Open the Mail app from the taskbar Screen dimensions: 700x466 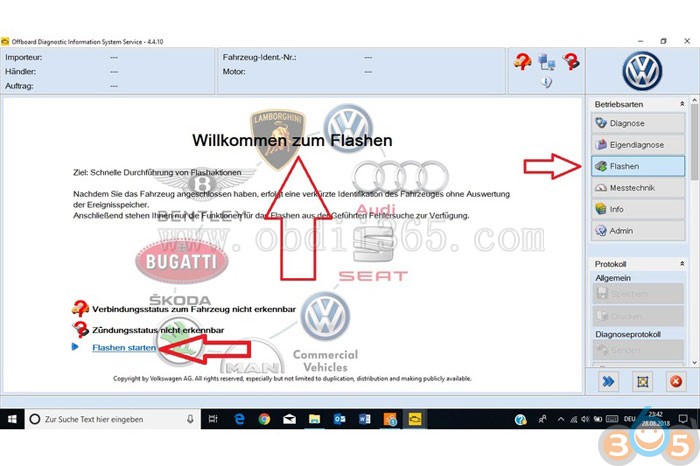[289, 419]
